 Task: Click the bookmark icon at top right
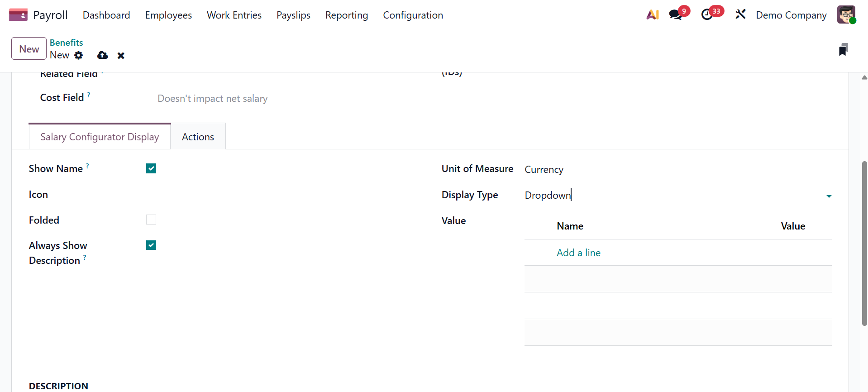843,49
